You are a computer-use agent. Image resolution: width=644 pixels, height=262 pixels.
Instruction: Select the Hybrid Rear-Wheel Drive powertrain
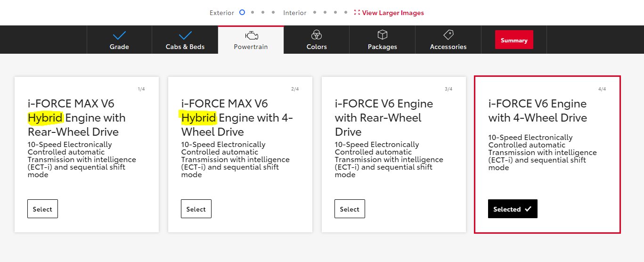pos(42,209)
